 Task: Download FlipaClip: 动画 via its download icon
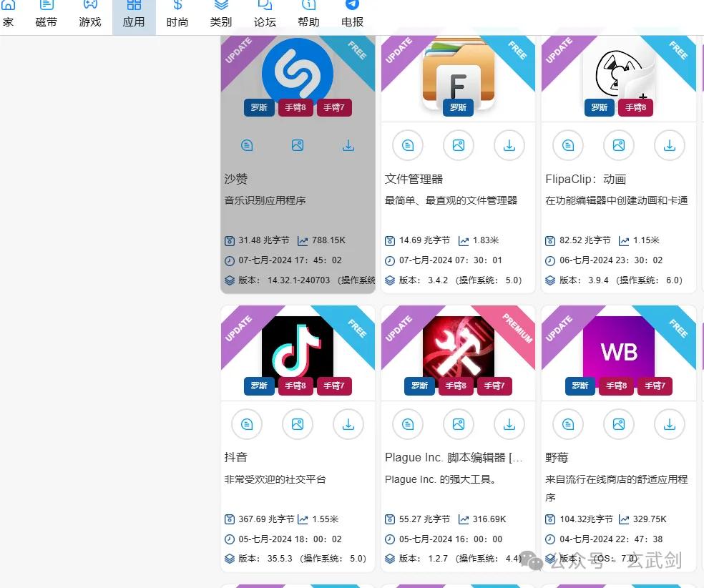(670, 145)
